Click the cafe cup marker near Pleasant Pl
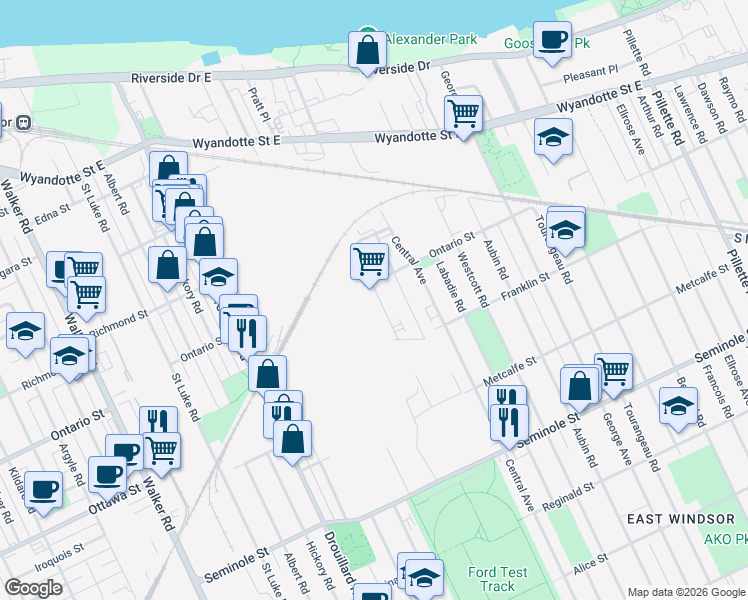 pyautogui.click(x=552, y=41)
